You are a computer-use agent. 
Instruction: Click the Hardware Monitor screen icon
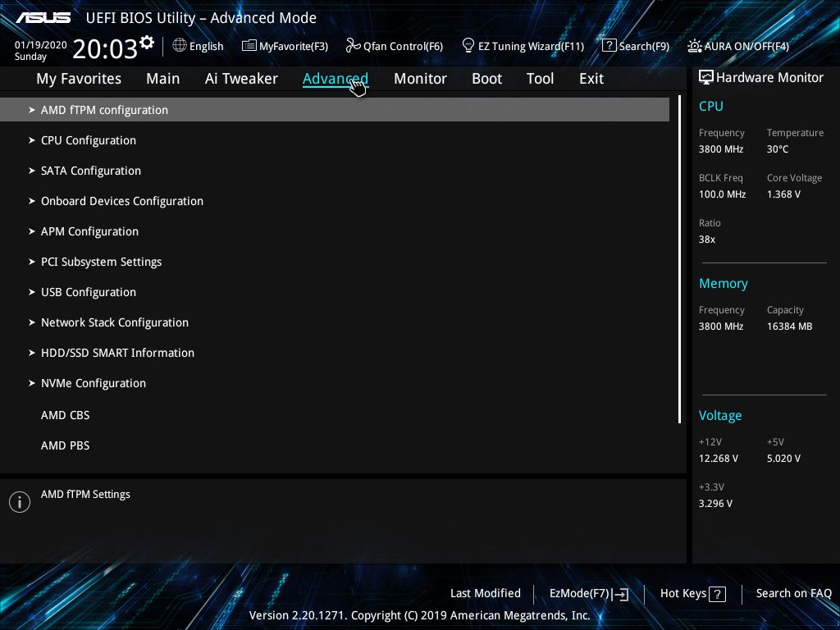click(x=706, y=78)
